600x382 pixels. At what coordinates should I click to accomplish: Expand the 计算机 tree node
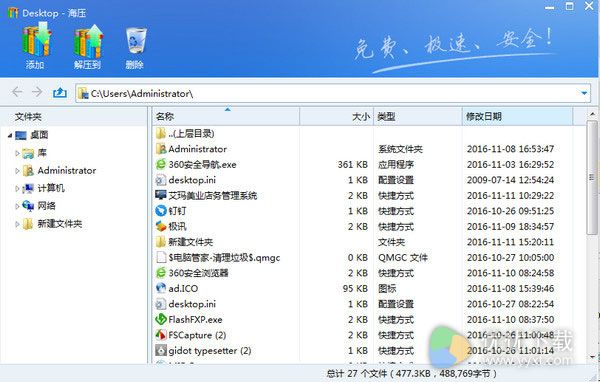pos(17,188)
